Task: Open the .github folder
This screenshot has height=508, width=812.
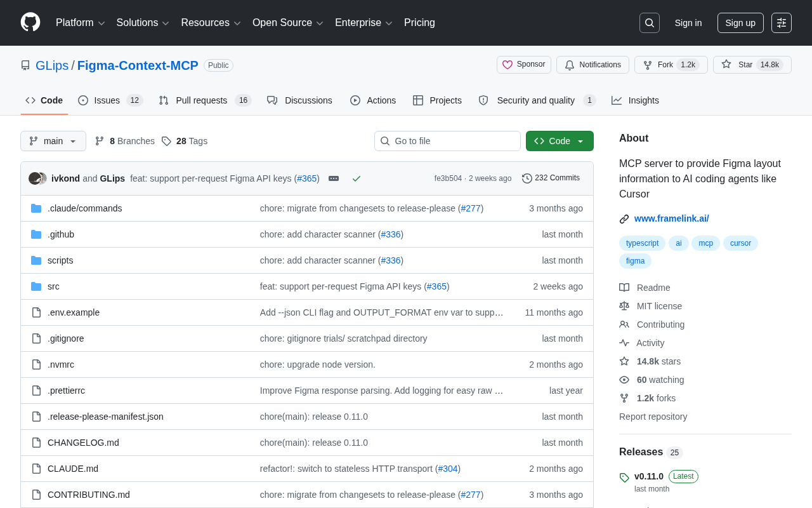Action: [x=61, y=234]
